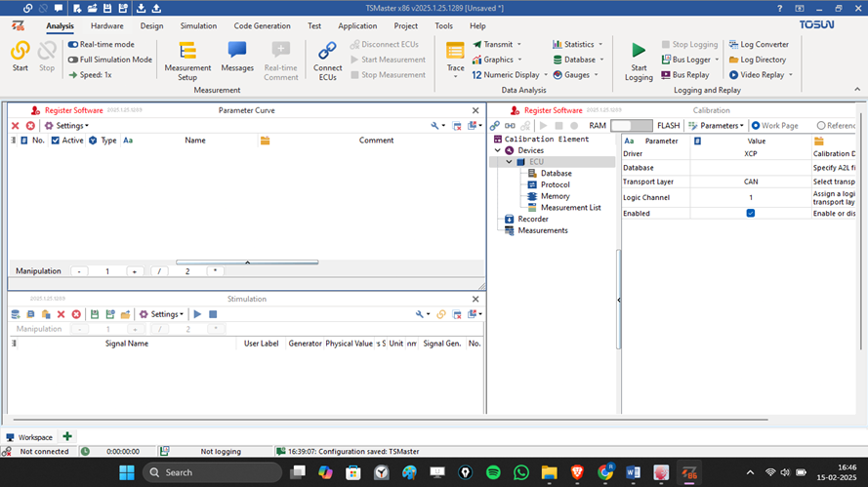Open Code Generation tab
The width and height of the screenshot is (868, 487).
point(262,26)
